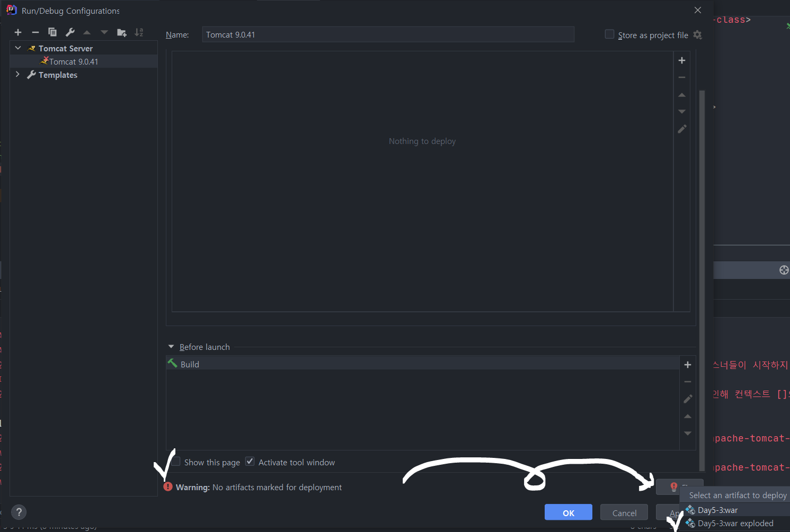Move deployment item down
Screen dimensions: 790x532
click(x=682, y=112)
